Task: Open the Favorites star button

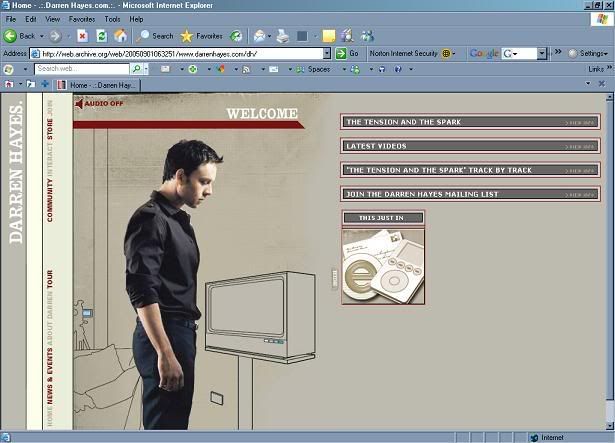Action: tap(201, 36)
